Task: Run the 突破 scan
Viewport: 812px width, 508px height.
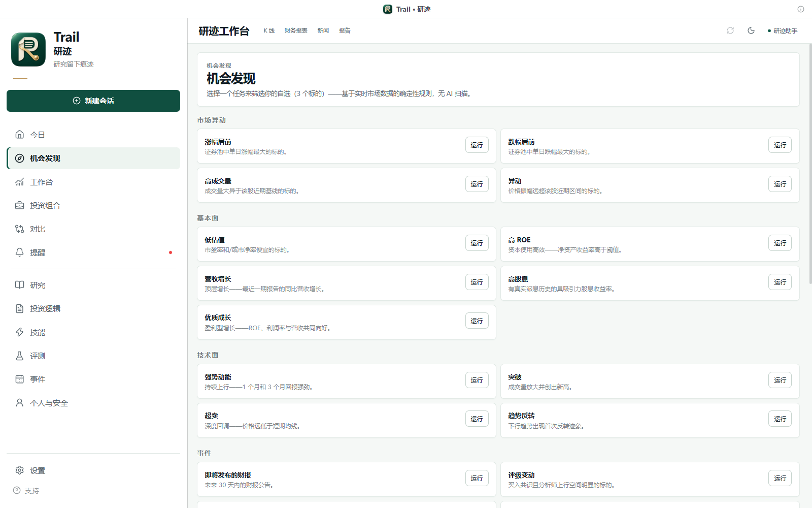Action: click(780, 380)
